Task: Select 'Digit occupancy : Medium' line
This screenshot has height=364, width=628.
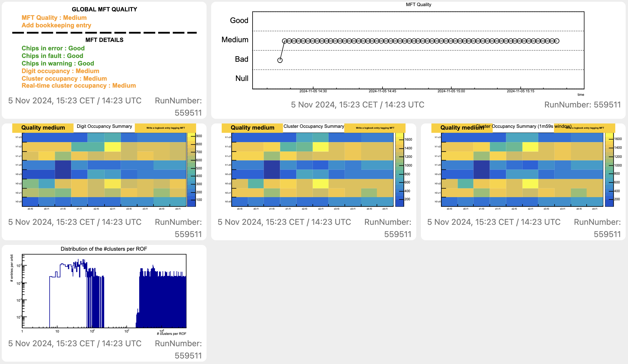Action: (x=60, y=71)
